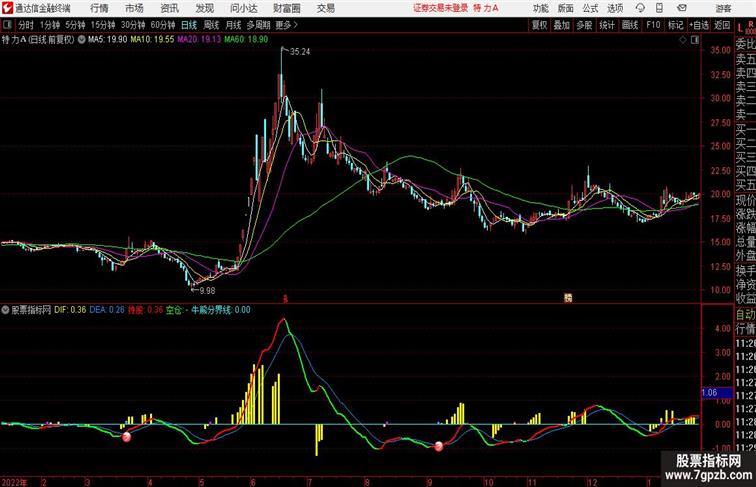
Task: Click the L icon on right sidebar
Action: tap(740, 28)
